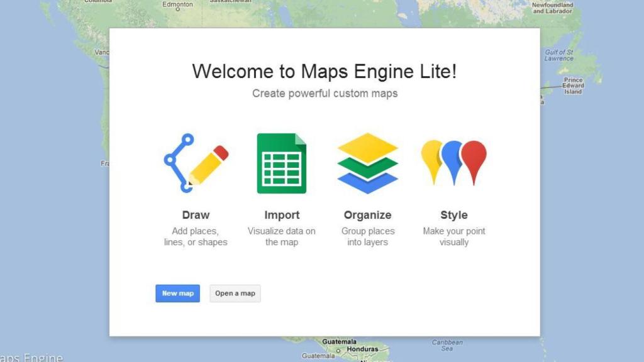Click the New map button

[x=177, y=293]
